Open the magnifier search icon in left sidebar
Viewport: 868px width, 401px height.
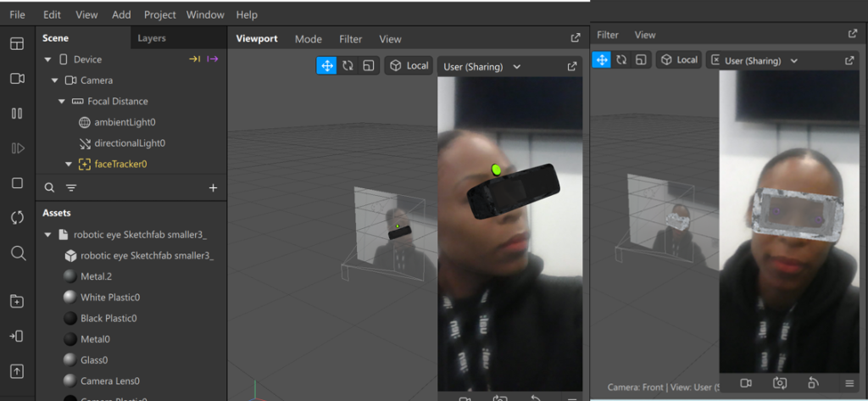[x=19, y=253]
